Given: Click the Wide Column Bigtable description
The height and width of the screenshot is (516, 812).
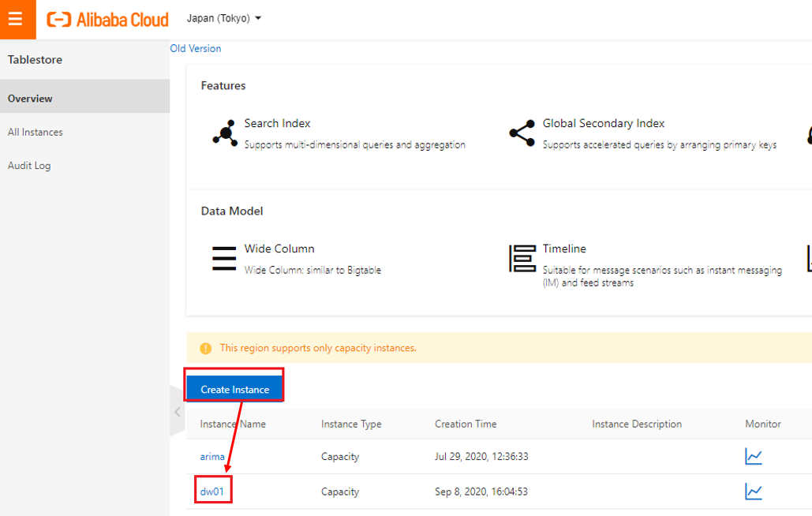Looking at the screenshot, I should click(x=312, y=270).
